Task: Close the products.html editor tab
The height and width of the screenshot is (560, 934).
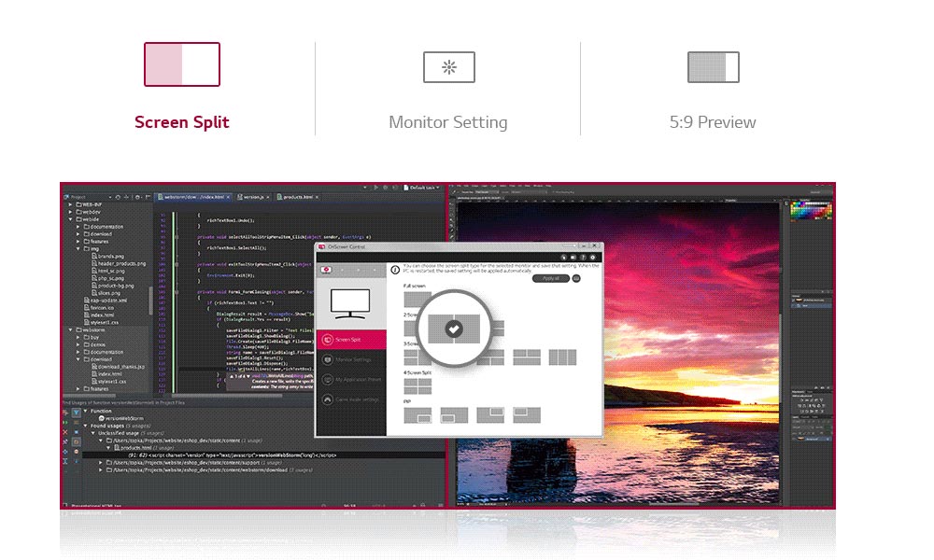Action: [317, 197]
